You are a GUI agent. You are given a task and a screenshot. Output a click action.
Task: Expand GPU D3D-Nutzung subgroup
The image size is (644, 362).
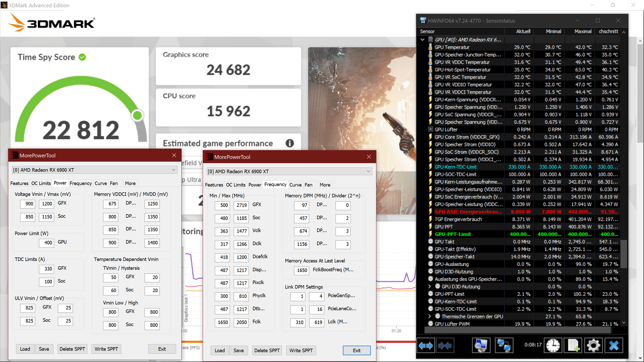[430, 286]
